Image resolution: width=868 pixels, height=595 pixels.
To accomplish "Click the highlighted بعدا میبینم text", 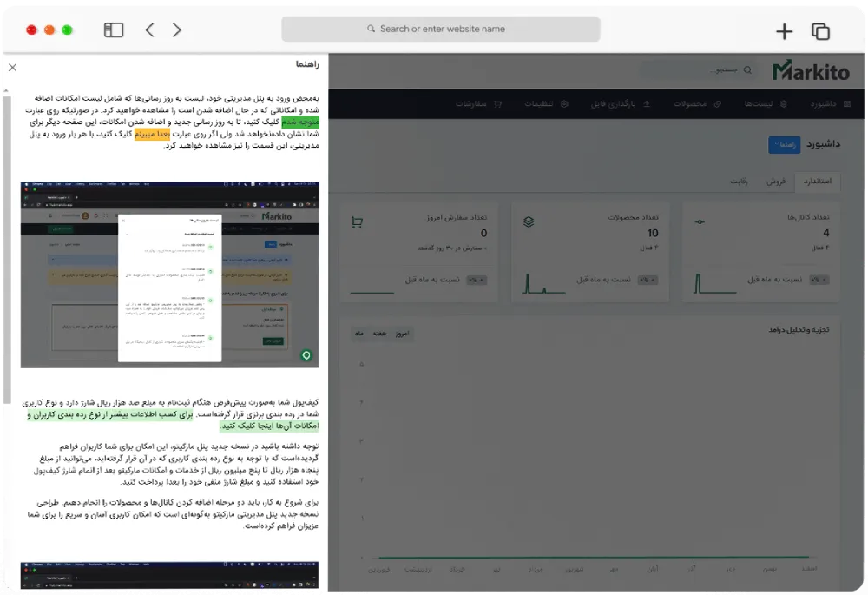I will tap(152, 134).
